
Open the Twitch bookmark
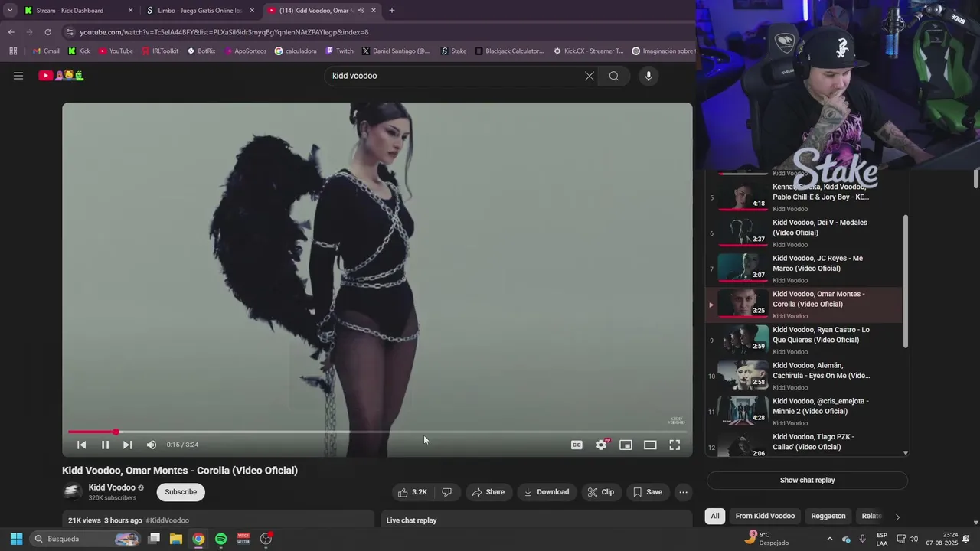[x=339, y=51]
